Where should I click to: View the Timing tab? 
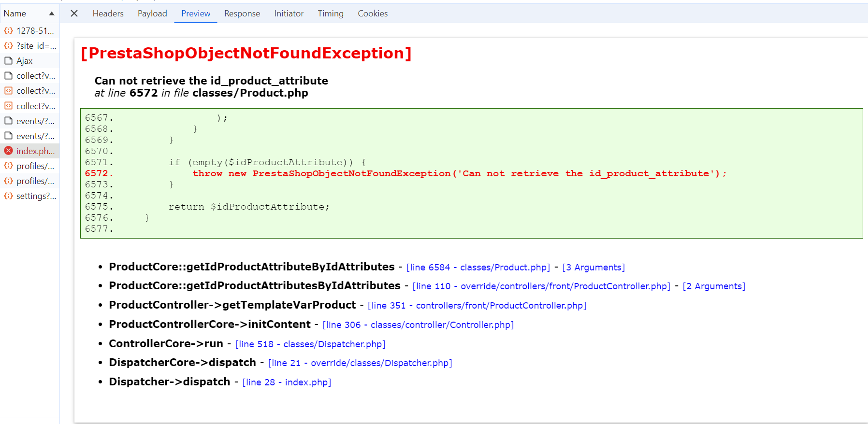[331, 14]
